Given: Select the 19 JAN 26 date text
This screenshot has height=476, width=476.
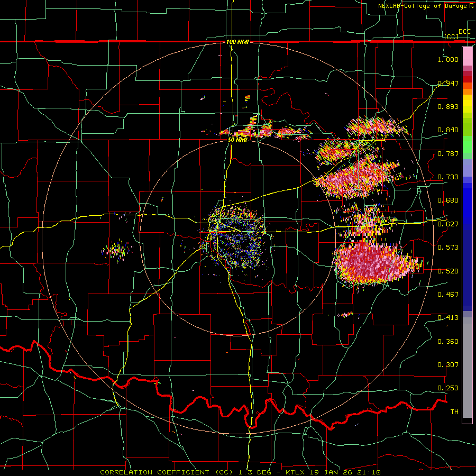Looking at the screenshot, I should (332, 472).
